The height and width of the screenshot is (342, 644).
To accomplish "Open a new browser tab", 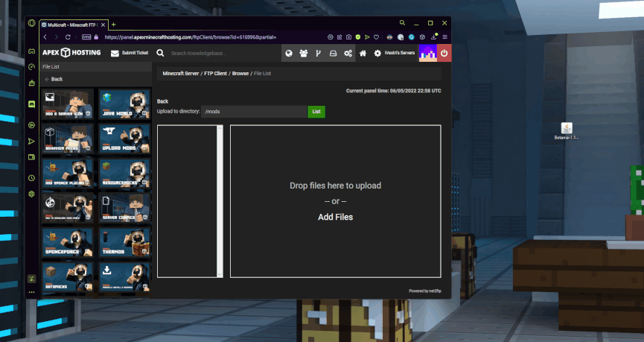I will coord(114,25).
